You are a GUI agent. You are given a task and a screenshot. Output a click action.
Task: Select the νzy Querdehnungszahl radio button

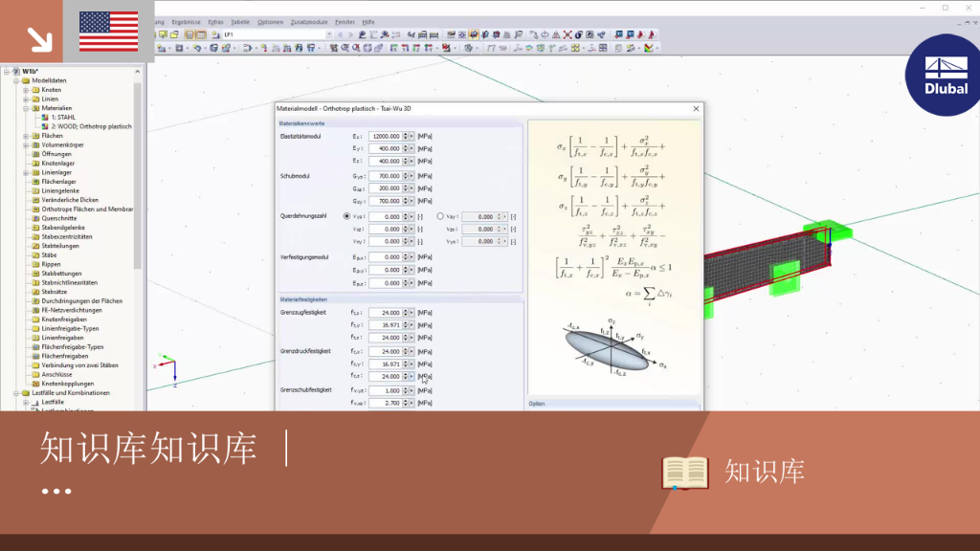click(x=440, y=216)
